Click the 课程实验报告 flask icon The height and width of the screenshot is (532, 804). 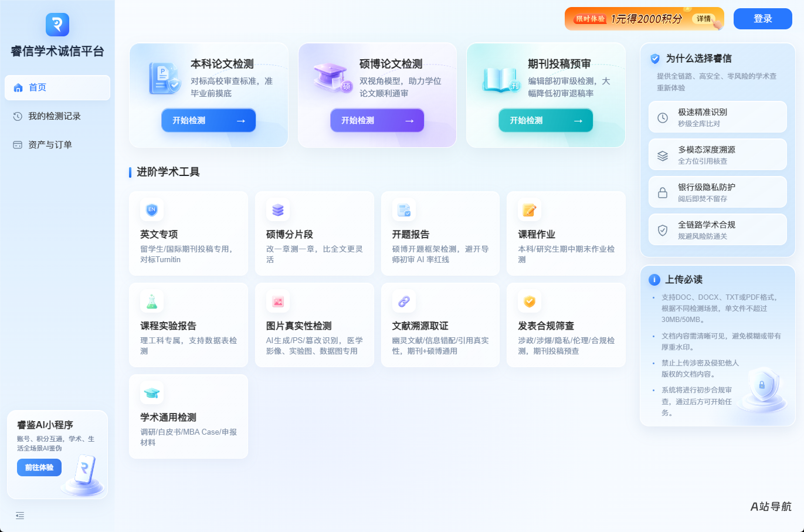[x=152, y=301]
